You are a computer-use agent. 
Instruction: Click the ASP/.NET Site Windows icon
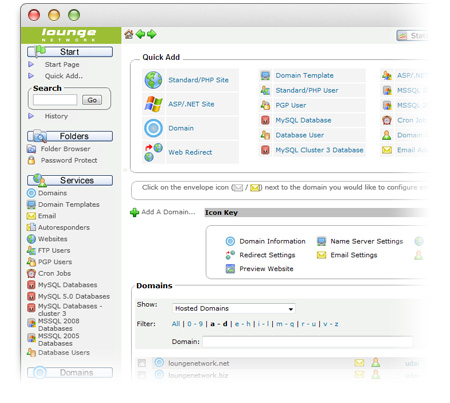(x=153, y=104)
